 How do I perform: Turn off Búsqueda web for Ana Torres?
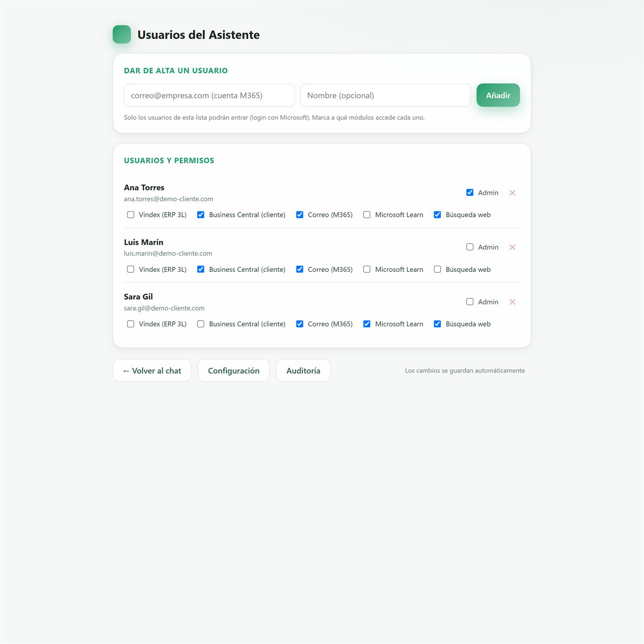click(437, 215)
